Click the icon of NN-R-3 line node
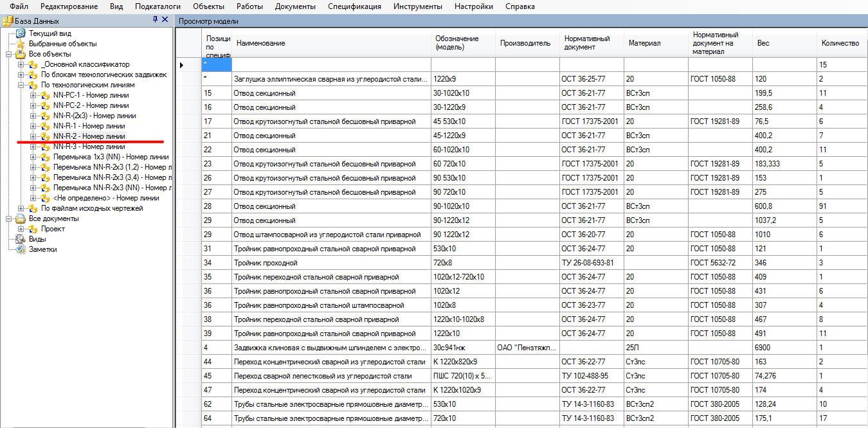 click(44, 147)
